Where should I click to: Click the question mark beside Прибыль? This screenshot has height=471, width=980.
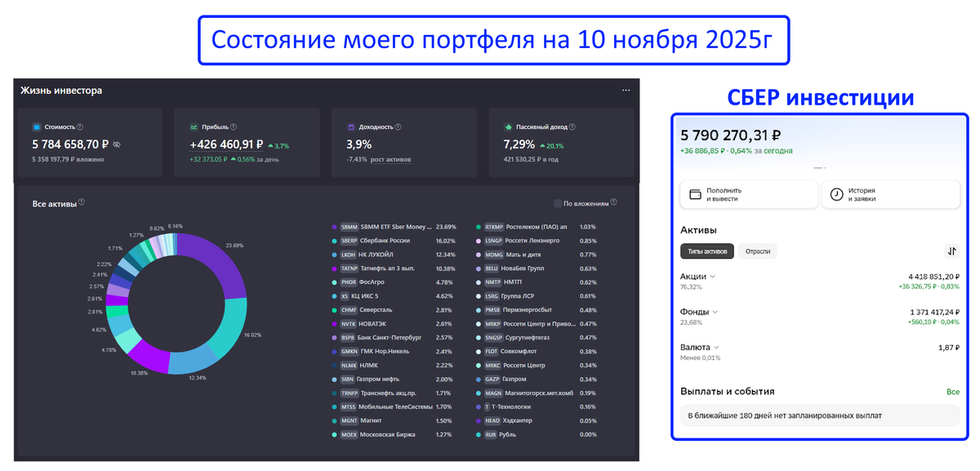point(234,127)
